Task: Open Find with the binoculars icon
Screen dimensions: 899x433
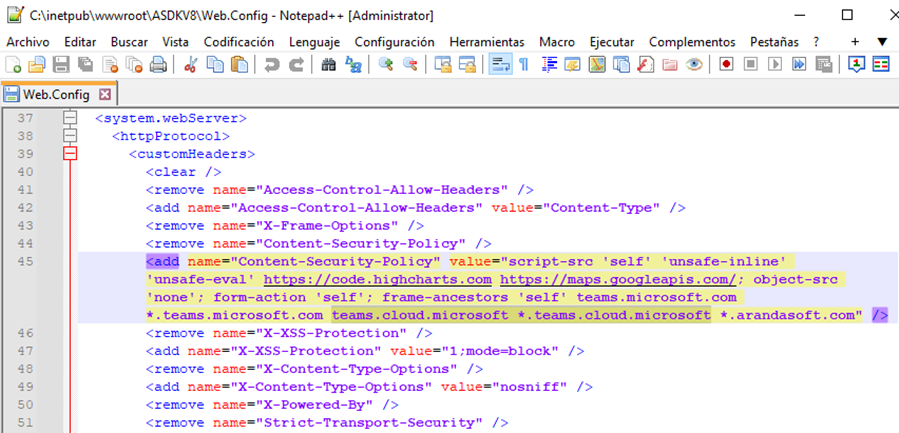Action: pos(329,65)
